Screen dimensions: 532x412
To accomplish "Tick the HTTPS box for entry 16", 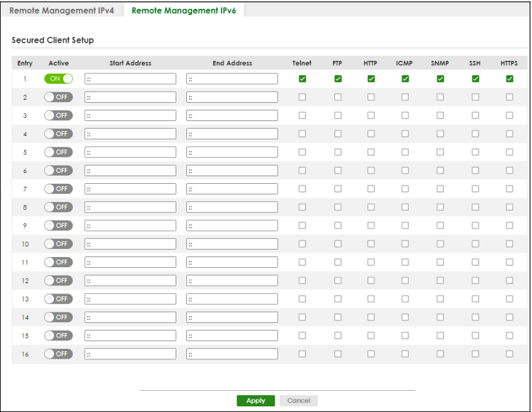I will click(509, 354).
